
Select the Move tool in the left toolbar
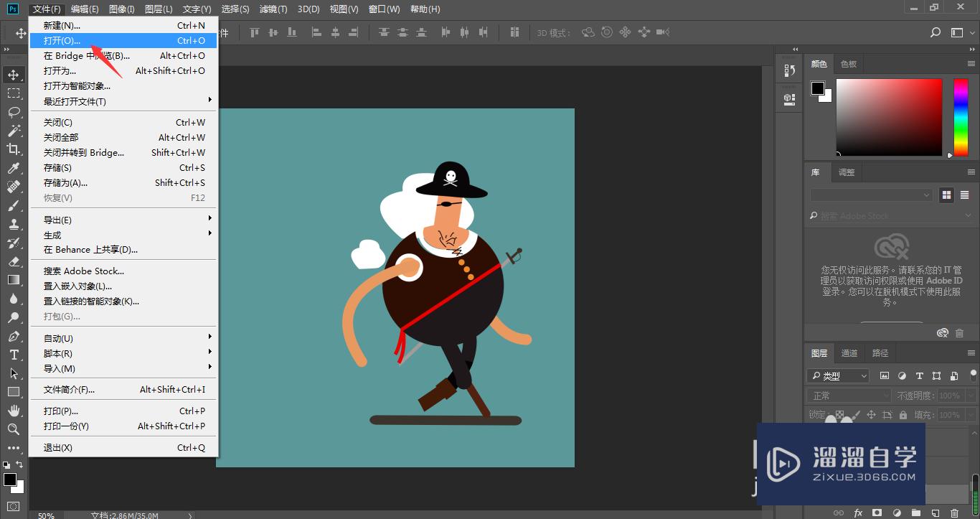point(14,75)
